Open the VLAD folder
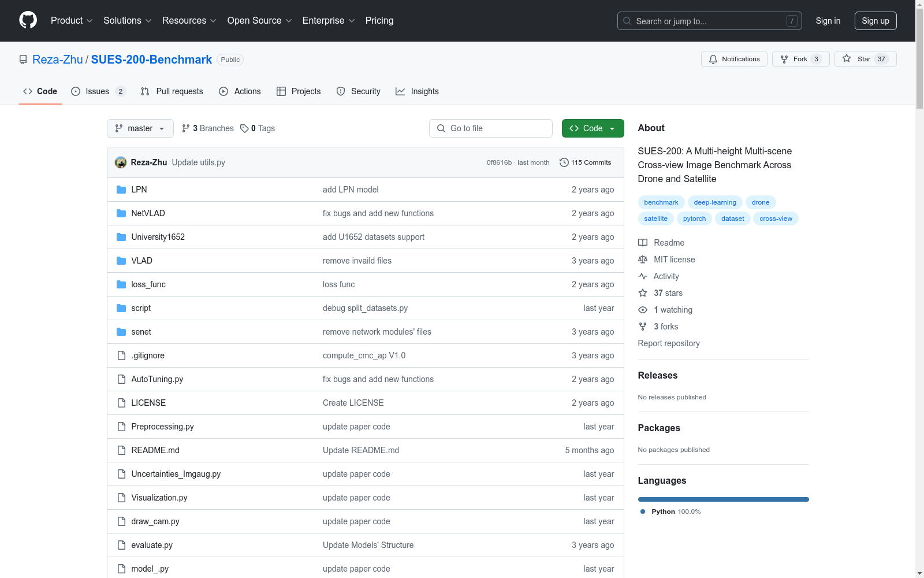Image resolution: width=924 pixels, height=578 pixels. [141, 261]
